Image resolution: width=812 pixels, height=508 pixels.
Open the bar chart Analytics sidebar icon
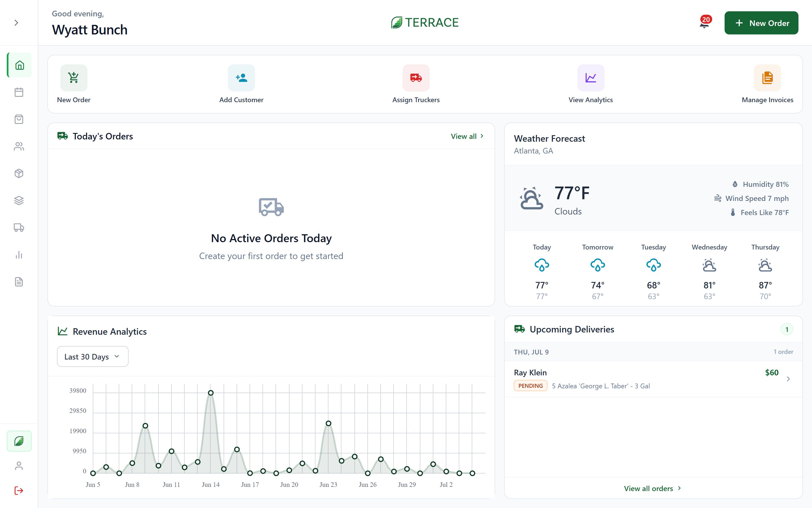coord(19,255)
